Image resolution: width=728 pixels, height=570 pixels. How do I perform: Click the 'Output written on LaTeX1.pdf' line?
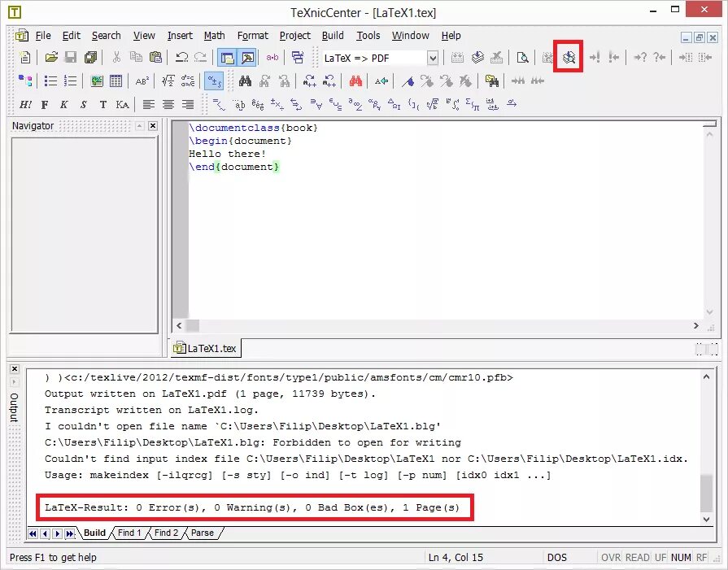[x=210, y=394]
